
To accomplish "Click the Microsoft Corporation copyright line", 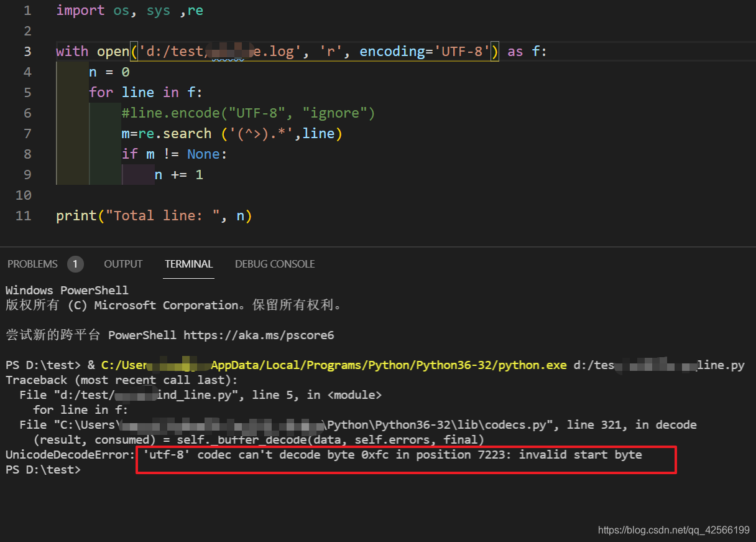I will [x=173, y=305].
